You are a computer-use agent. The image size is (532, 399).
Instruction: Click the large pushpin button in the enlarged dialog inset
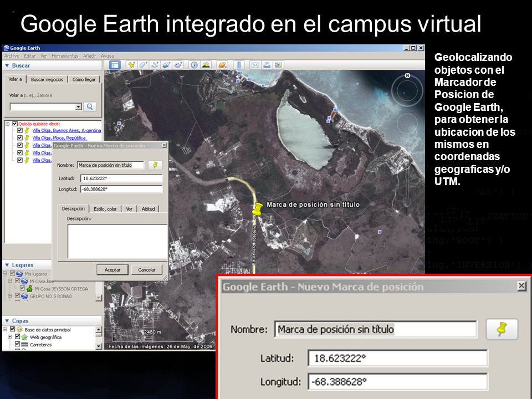[x=502, y=329]
